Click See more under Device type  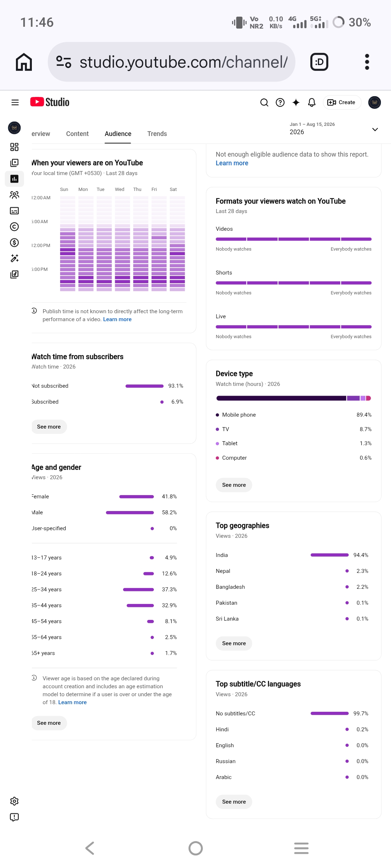[234, 485]
